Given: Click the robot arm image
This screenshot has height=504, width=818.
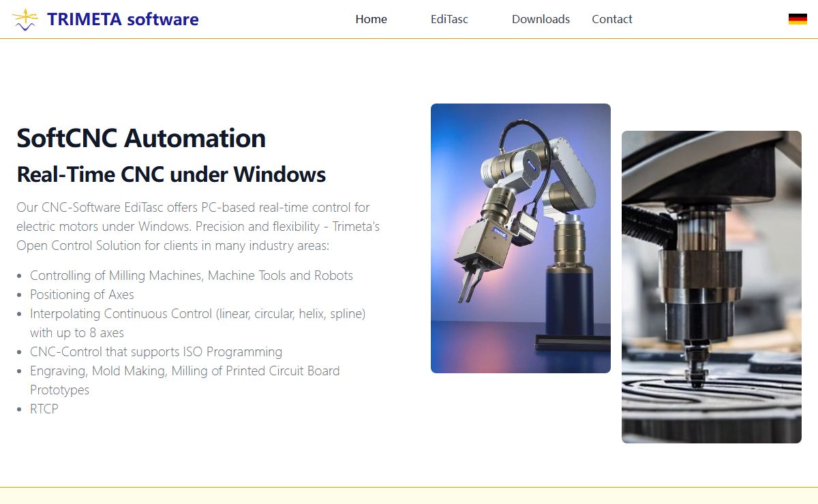Looking at the screenshot, I should [x=521, y=238].
